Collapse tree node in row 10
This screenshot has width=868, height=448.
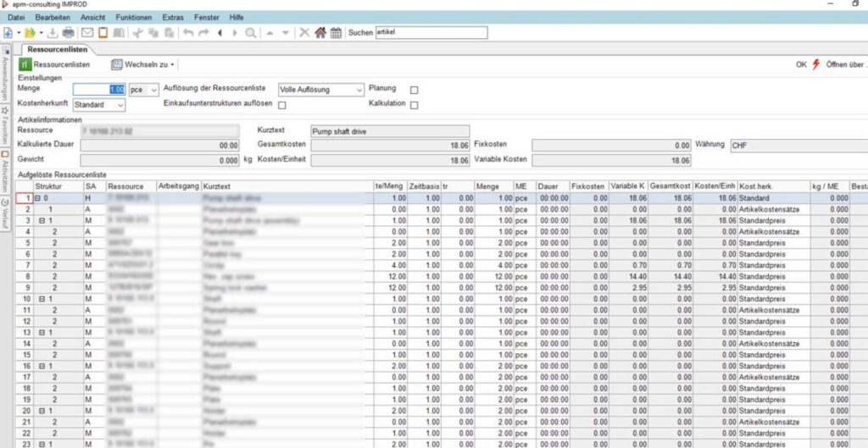click(42, 299)
